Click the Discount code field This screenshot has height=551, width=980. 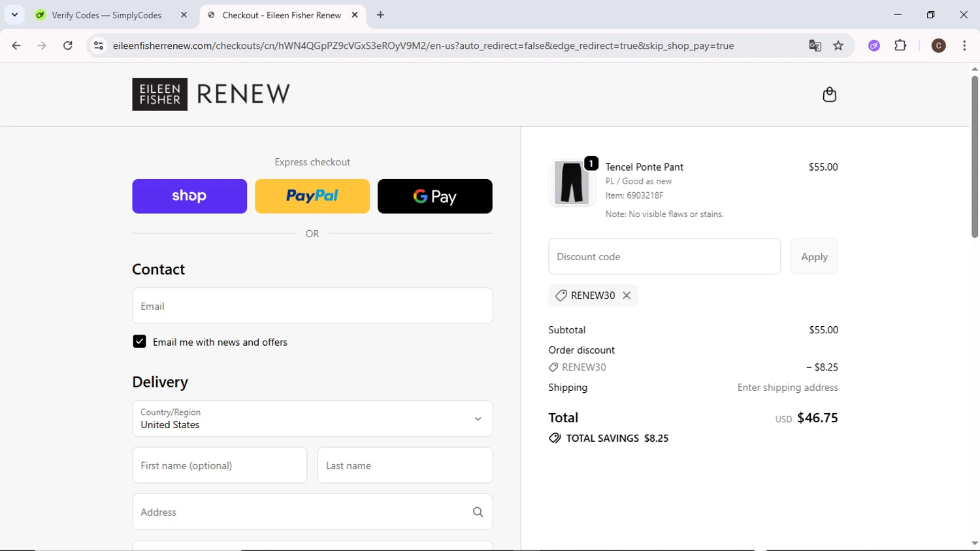click(x=664, y=256)
